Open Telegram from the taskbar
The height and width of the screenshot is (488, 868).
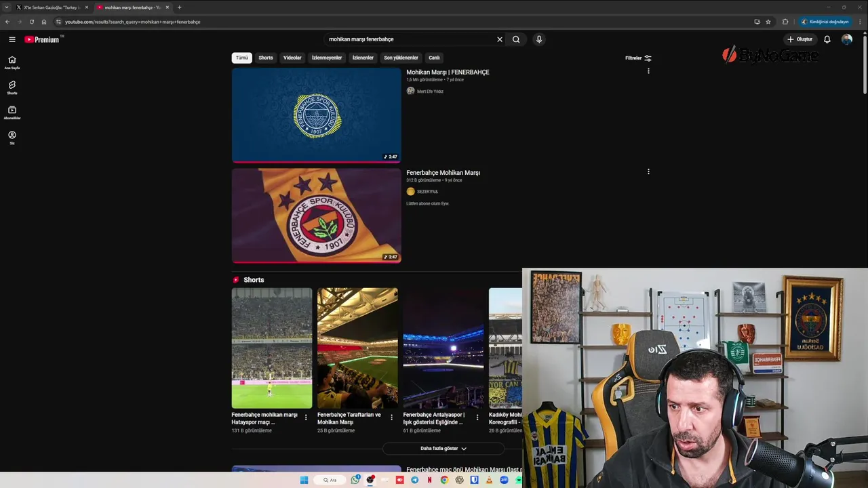point(414,480)
